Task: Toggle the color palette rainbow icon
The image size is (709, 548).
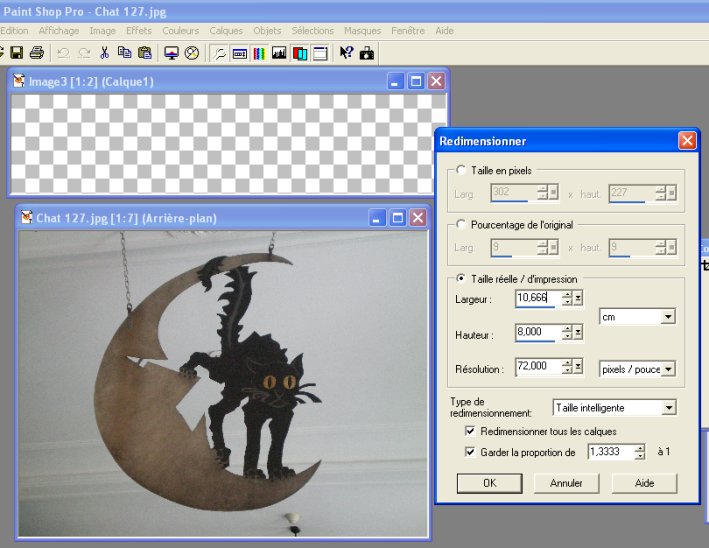Action: click(259, 53)
